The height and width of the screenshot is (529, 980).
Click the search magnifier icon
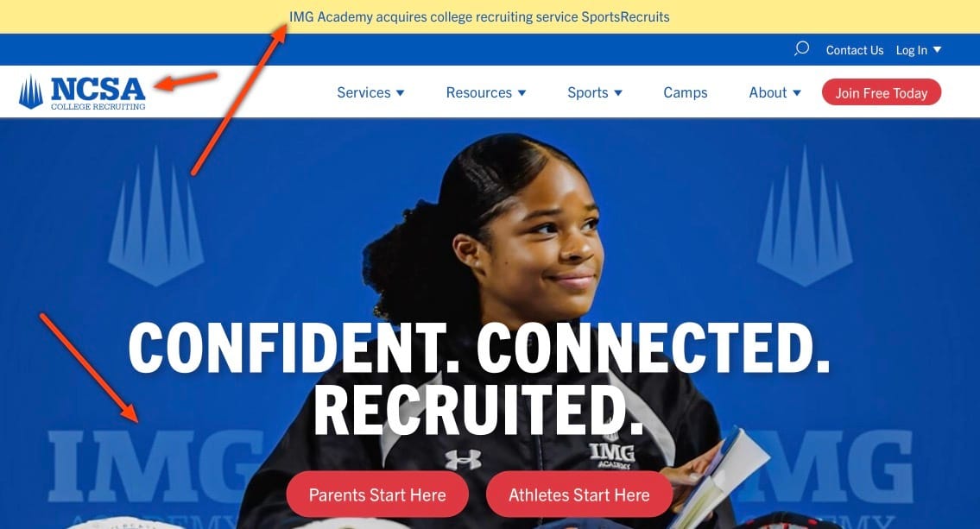pyautogui.click(x=801, y=48)
